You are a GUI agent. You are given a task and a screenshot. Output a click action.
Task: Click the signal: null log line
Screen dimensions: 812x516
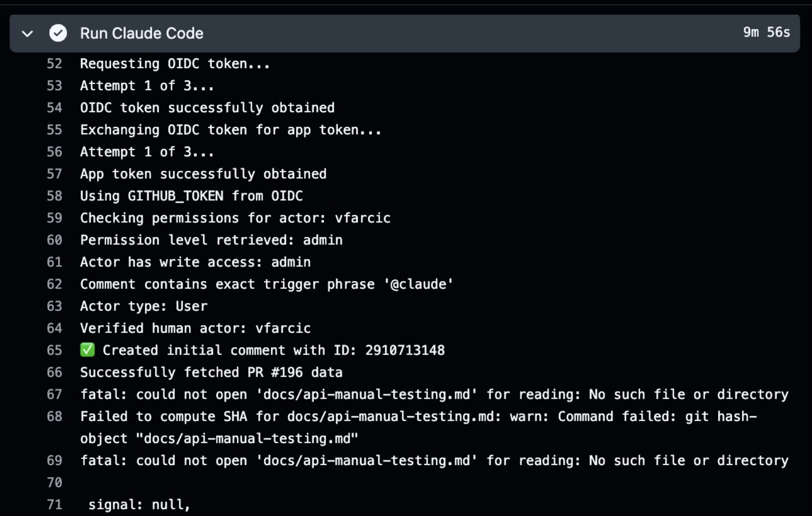point(139,505)
